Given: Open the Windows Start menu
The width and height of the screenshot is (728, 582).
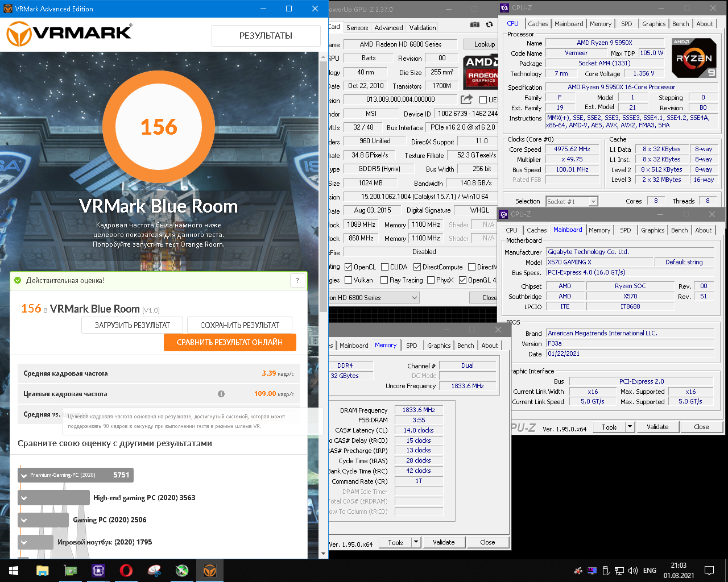Looking at the screenshot, I should (14, 571).
